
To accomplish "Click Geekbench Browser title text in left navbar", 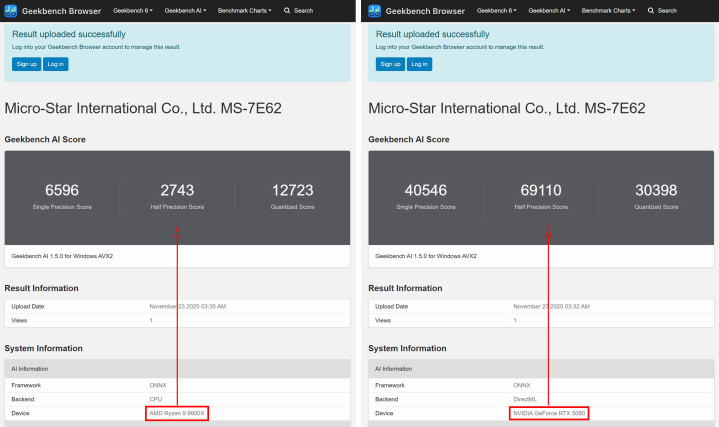I will tap(65, 10).
